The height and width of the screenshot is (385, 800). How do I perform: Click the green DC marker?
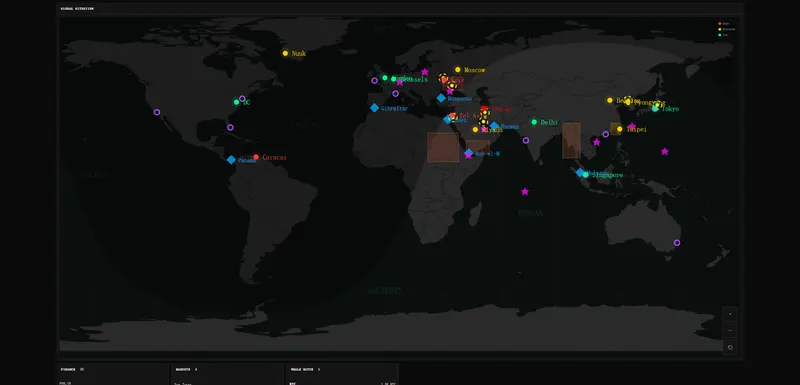click(x=236, y=102)
